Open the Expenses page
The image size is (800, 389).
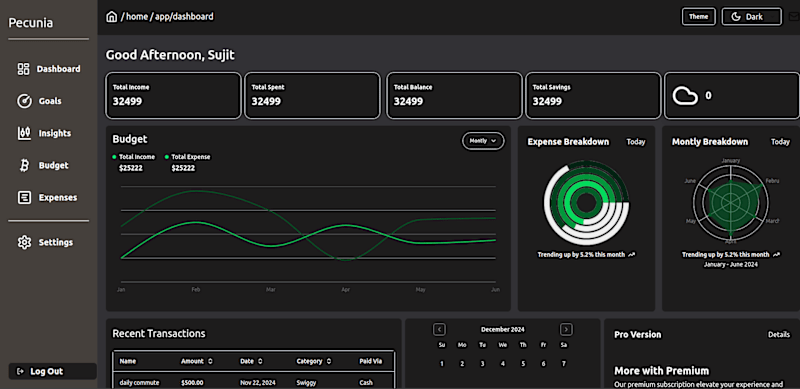pyautogui.click(x=48, y=198)
